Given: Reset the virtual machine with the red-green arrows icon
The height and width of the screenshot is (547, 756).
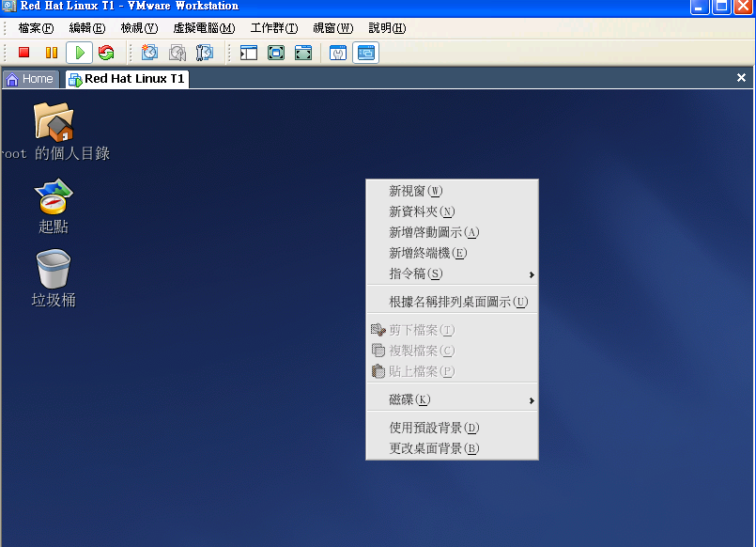Looking at the screenshot, I should 106,52.
